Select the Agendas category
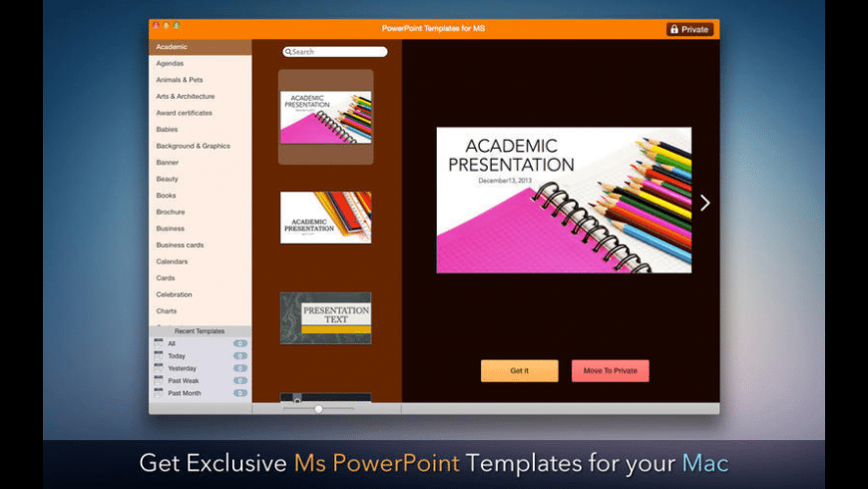 click(200, 63)
